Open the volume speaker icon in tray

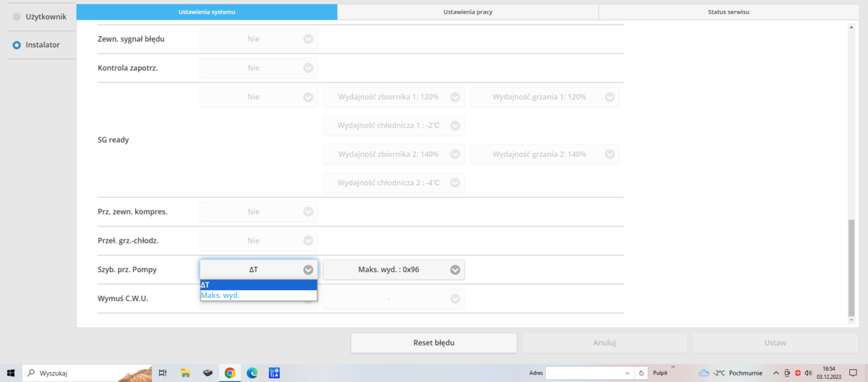point(809,373)
